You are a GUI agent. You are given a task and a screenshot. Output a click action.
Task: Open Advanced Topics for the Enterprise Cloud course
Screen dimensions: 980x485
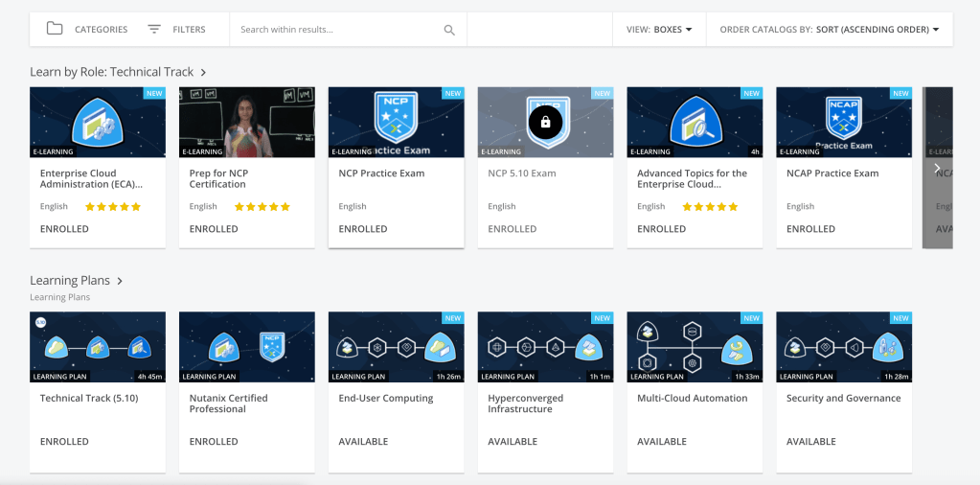click(692, 178)
